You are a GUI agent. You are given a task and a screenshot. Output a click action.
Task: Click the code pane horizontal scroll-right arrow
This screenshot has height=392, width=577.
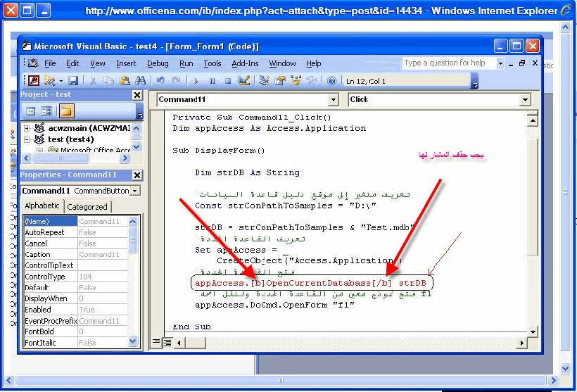point(521,343)
